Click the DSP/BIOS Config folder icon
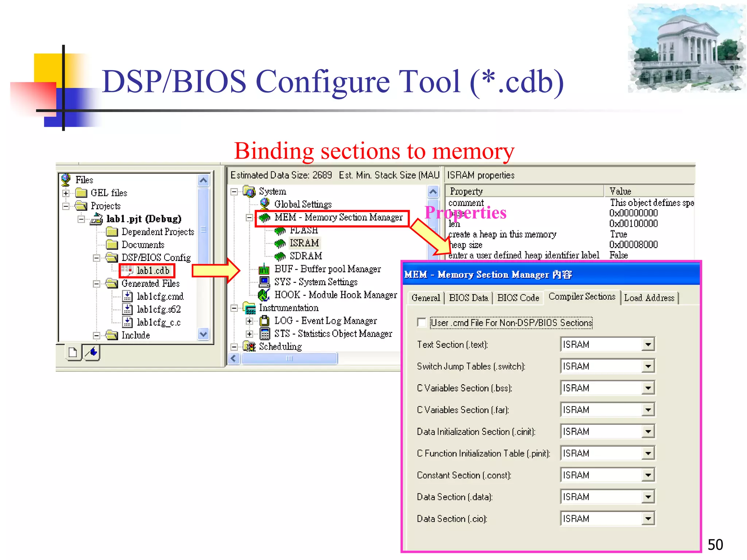 click(112, 257)
